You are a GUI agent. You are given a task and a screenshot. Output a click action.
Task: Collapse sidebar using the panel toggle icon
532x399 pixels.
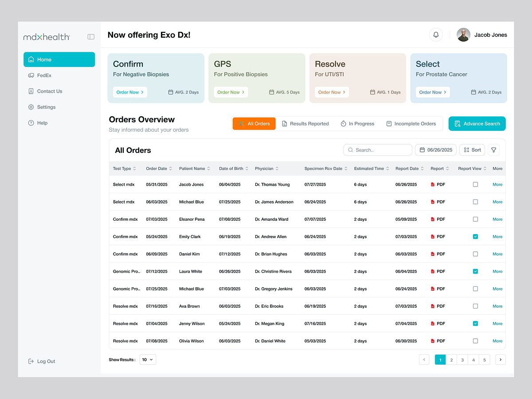91,37
